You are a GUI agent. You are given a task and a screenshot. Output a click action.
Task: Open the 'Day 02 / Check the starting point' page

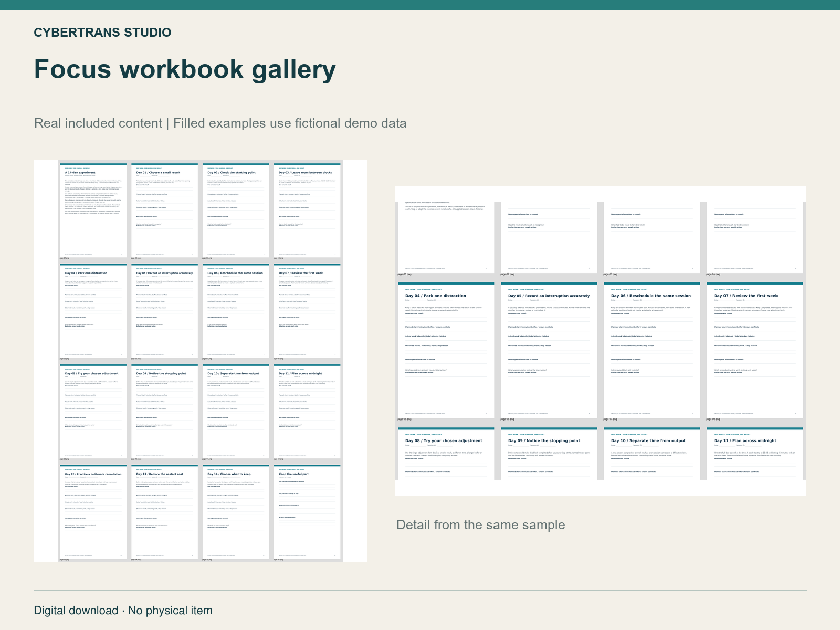pos(236,211)
